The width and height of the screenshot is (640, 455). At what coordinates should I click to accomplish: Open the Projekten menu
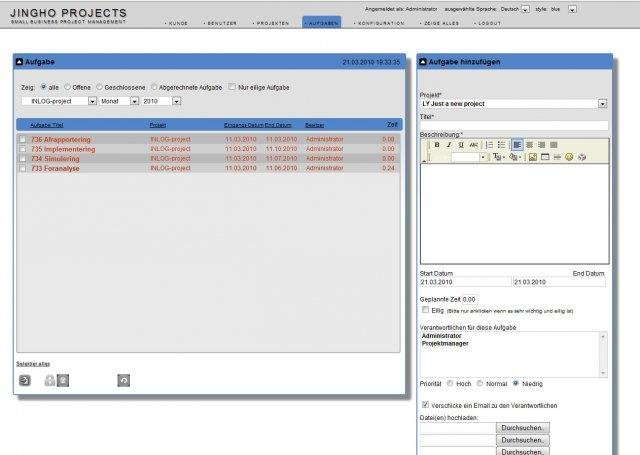point(271,23)
